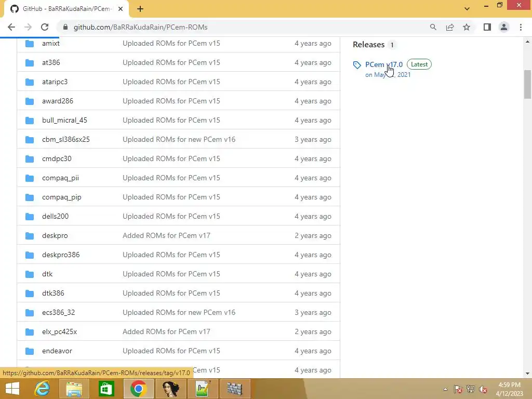
Task: Open the at386 folder
Action: click(x=51, y=62)
